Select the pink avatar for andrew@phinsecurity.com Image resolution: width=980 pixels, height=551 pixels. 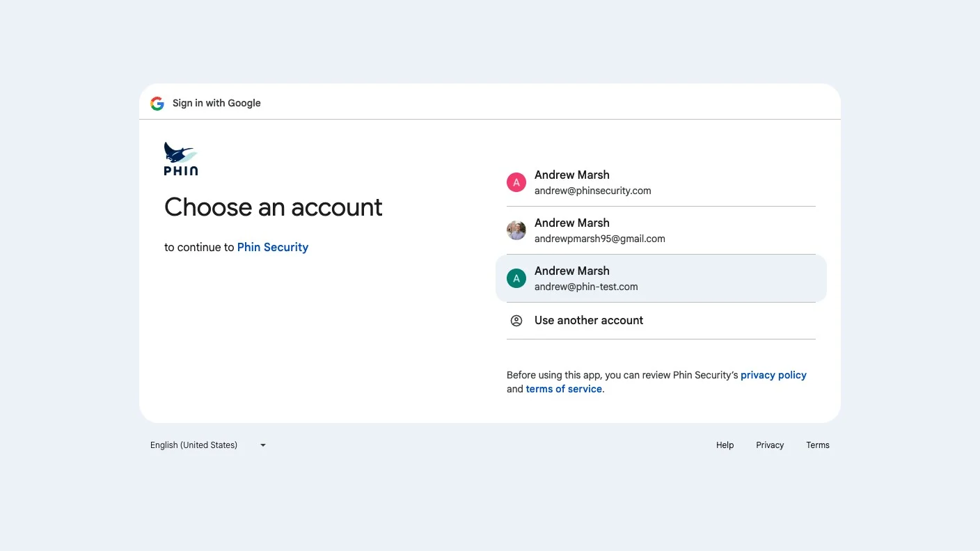516,182
